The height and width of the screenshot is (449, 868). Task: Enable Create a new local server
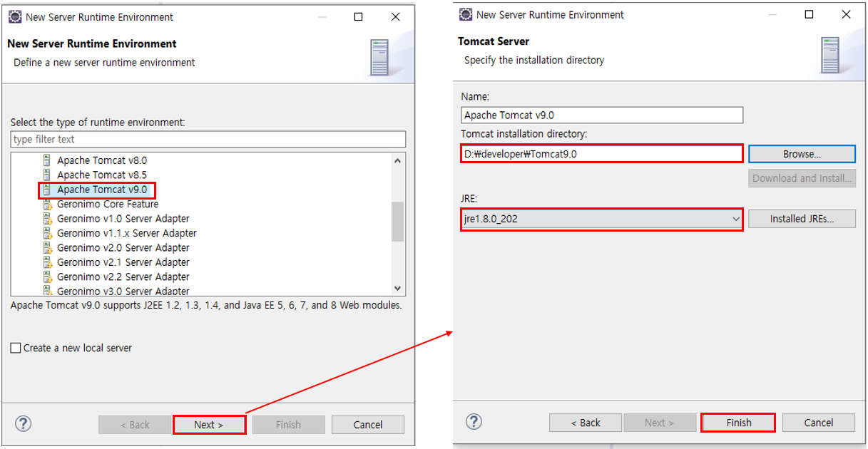[x=16, y=349]
